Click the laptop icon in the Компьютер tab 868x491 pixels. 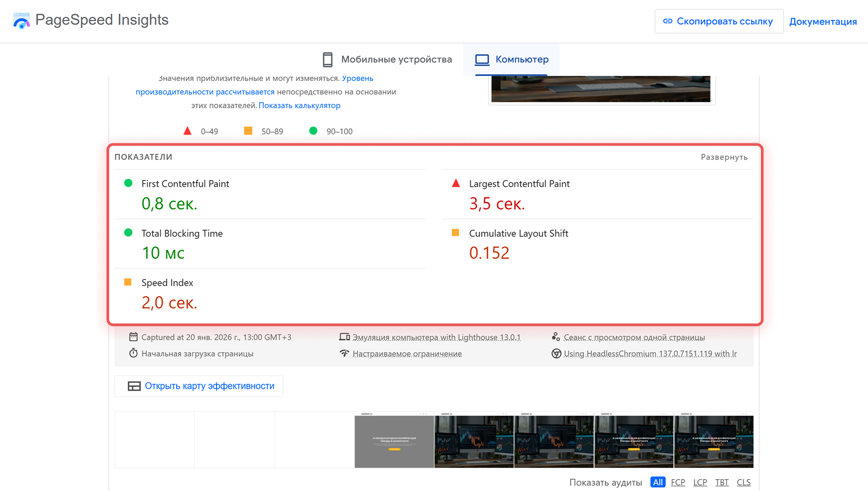pyautogui.click(x=482, y=60)
